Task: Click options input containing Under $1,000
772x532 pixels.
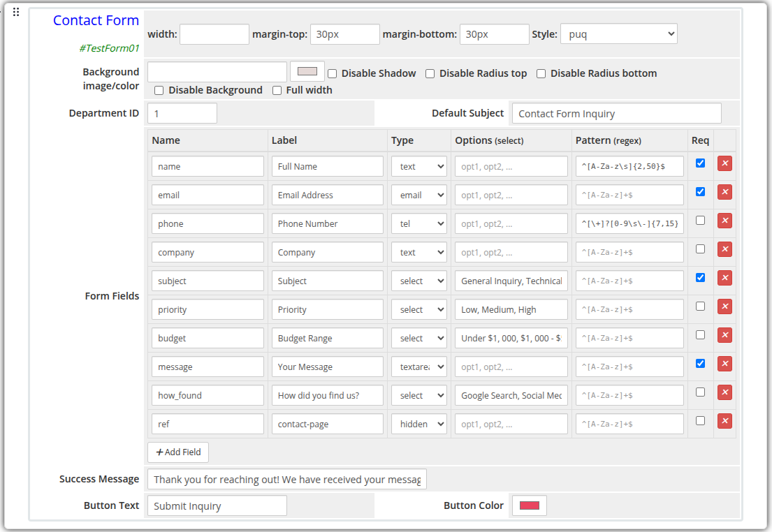Action: click(x=511, y=338)
